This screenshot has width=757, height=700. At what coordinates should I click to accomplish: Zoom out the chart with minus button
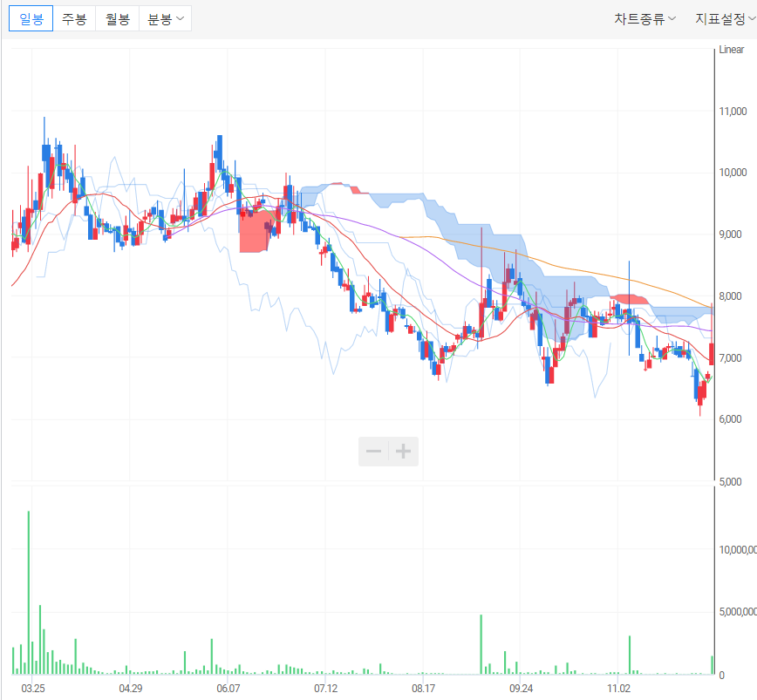click(373, 452)
